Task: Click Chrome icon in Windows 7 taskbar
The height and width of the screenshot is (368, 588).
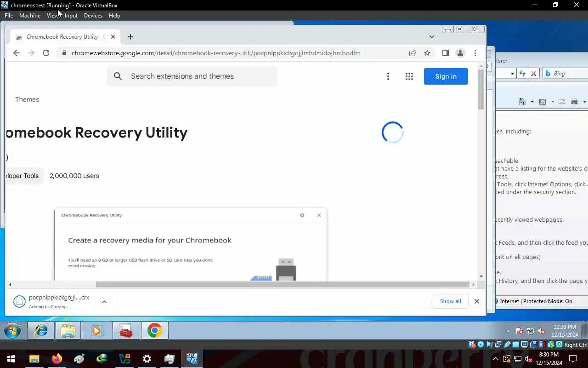Action: pos(155,331)
